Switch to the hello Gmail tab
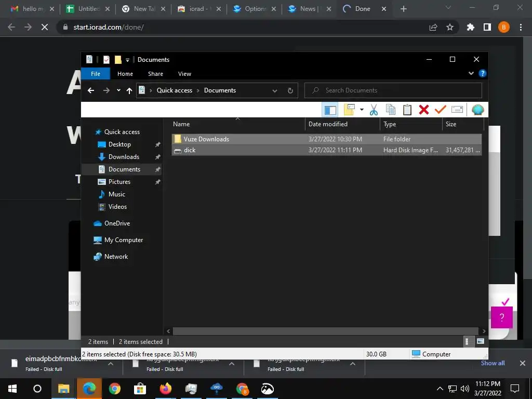Image resolution: width=532 pixels, height=399 pixels. [32, 9]
